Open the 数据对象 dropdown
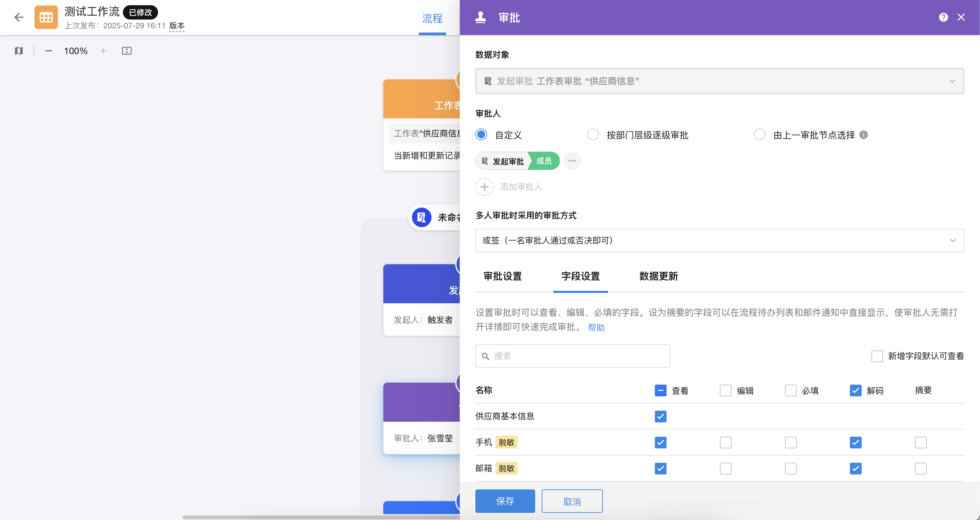Image resolution: width=980 pixels, height=520 pixels. (720, 81)
